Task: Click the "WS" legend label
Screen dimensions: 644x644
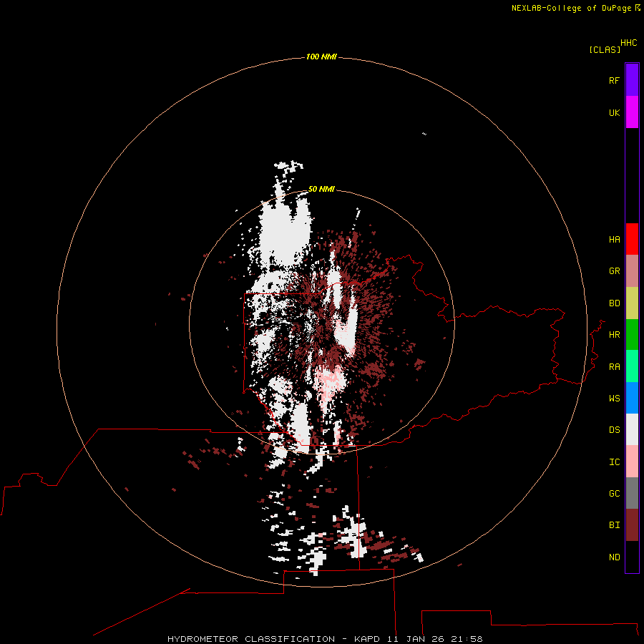Action: click(614, 399)
